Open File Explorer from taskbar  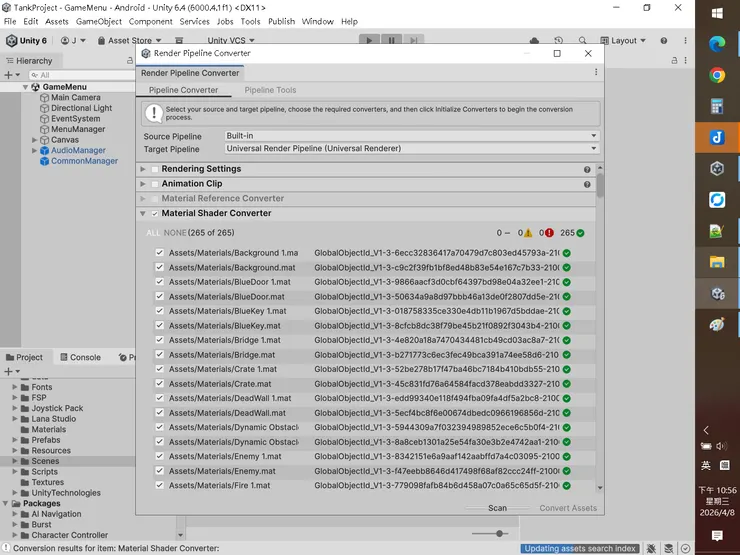[717, 262]
